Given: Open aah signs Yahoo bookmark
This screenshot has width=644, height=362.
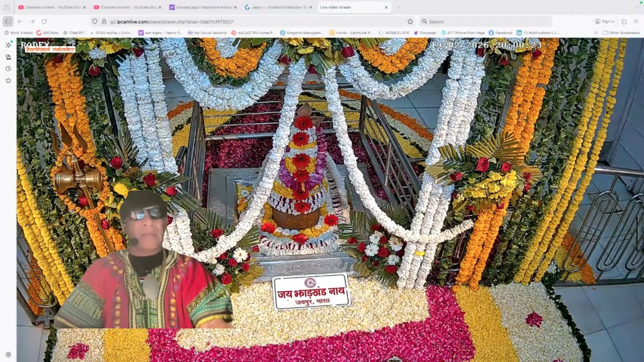Looking at the screenshot, I should (161, 33).
